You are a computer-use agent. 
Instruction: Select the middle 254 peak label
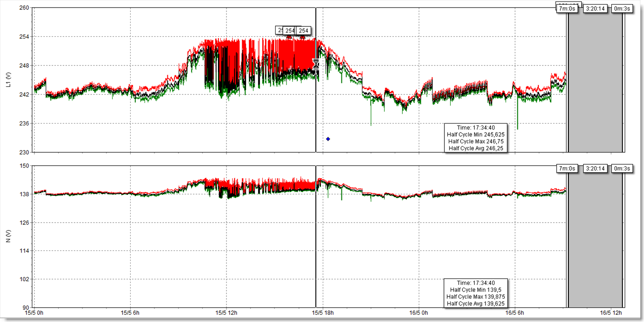(x=290, y=30)
